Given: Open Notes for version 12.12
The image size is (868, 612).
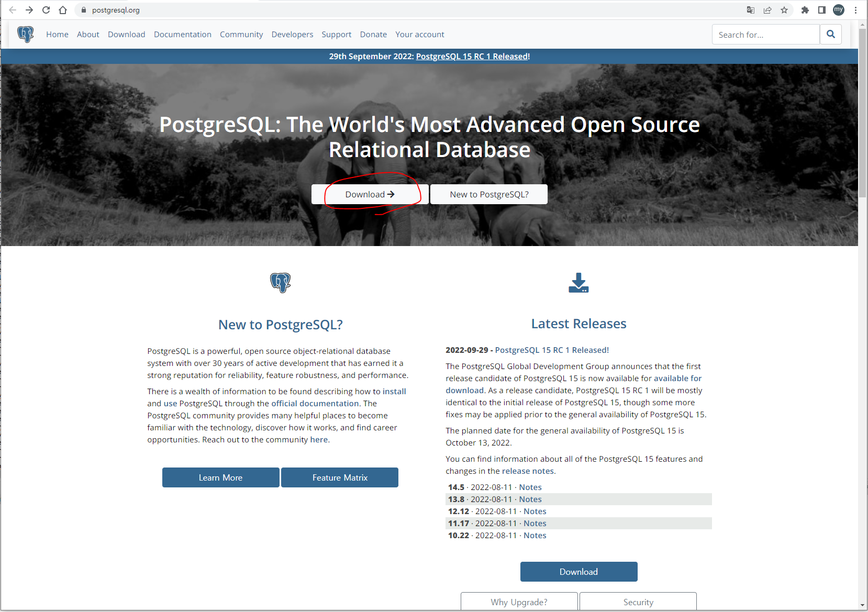Looking at the screenshot, I should (x=535, y=511).
